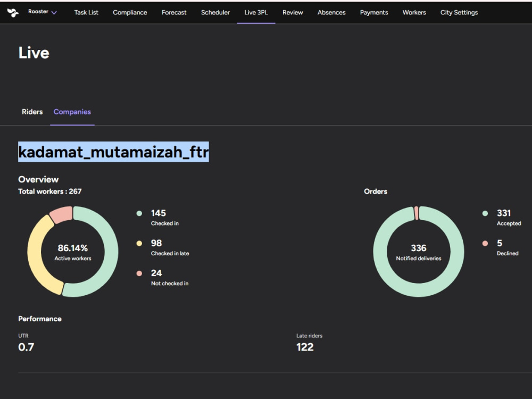Image resolution: width=532 pixels, height=399 pixels.
Task: Click the highlighted company name kadamat_mutamaizah_ftr
Action: [113, 152]
